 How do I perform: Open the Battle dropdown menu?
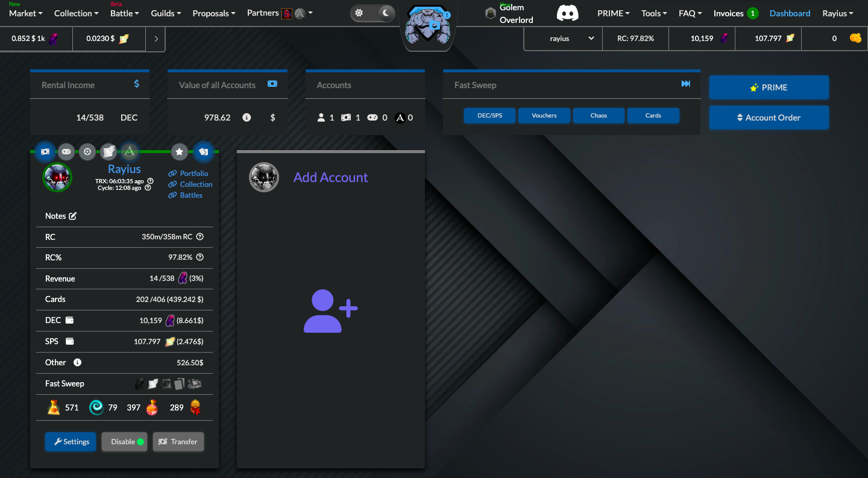click(125, 13)
